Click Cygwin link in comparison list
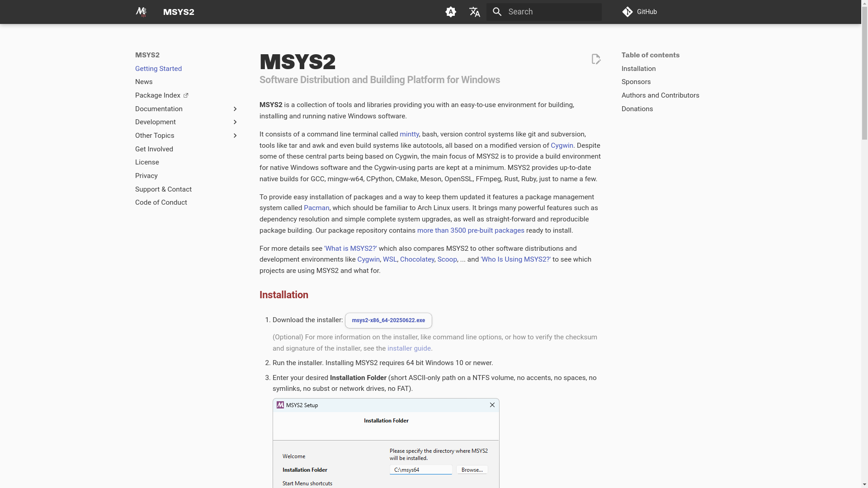868x488 pixels. click(368, 259)
